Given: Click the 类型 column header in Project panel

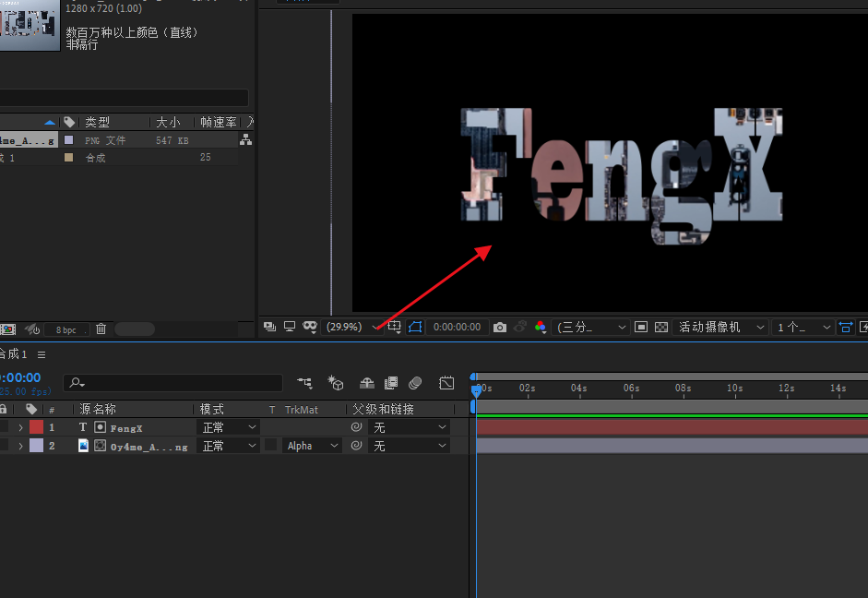Looking at the screenshot, I should pyautogui.click(x=98, y=122).
